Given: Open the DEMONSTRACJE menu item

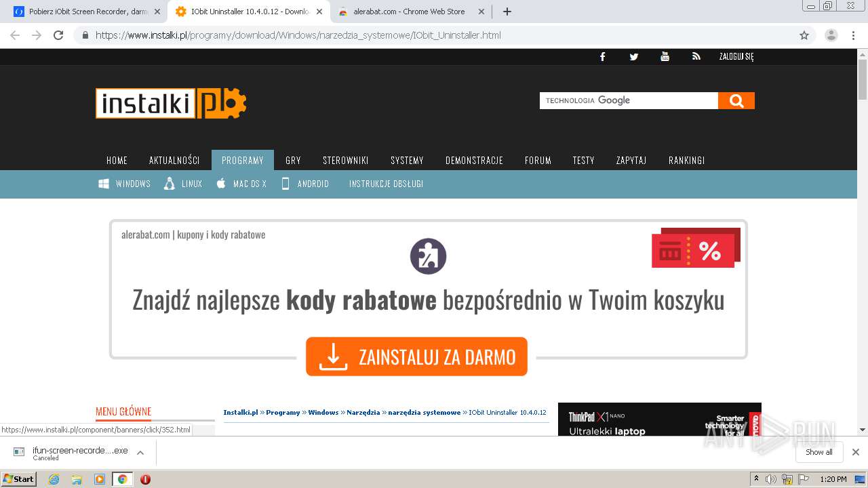Looking at the screenshot, I should (474, 161).
